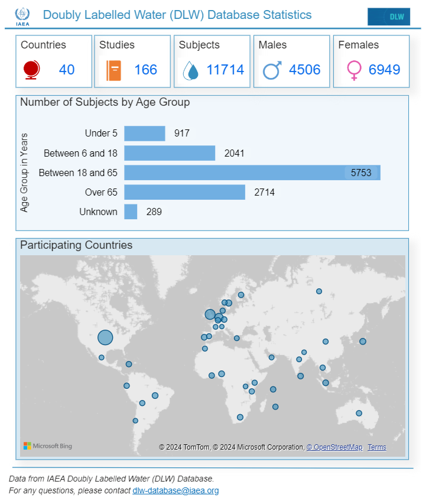Click the Subjects count 11714 card
Image resolution: width=426 pixels, height=504 pixels.
(x=212, y=61)
